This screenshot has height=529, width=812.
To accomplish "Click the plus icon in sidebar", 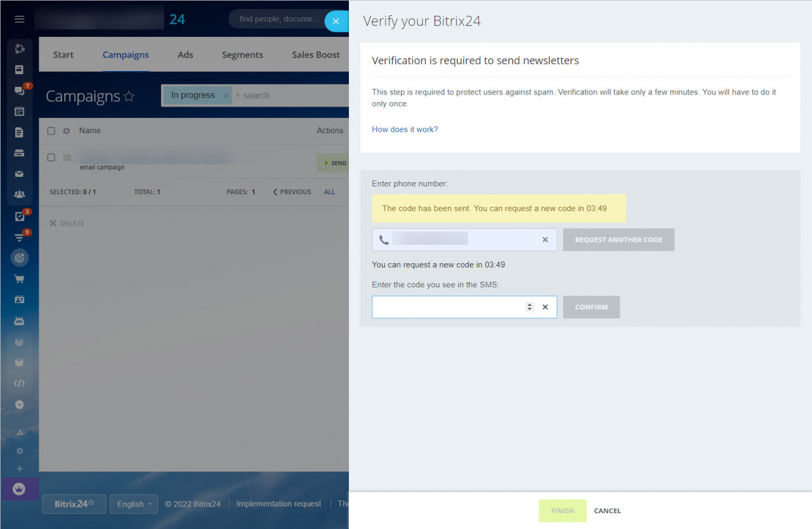I will coord(19,469).
